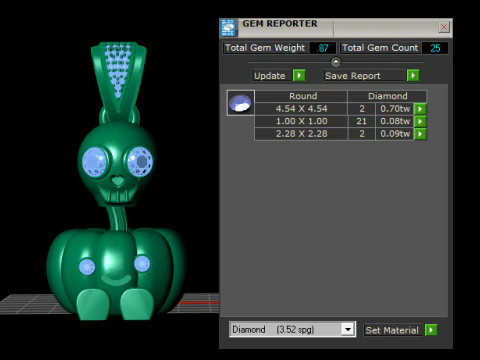Click the Total Gem Weight value field
The width and height of the screenshot is (480, 360).
322,48
